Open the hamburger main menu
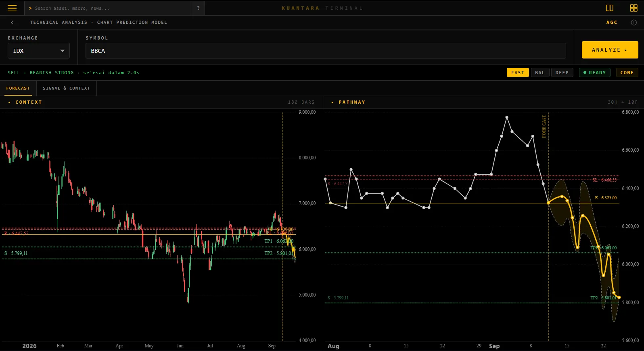 [12, 8]
